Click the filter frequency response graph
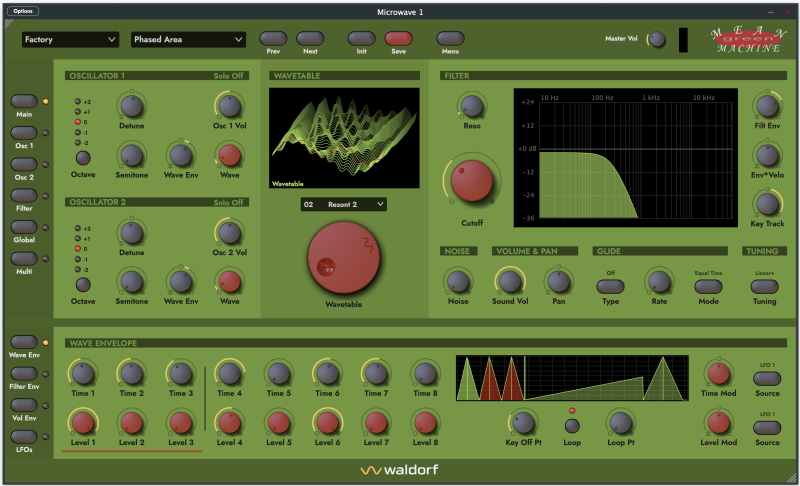 [x=626, y=158]
